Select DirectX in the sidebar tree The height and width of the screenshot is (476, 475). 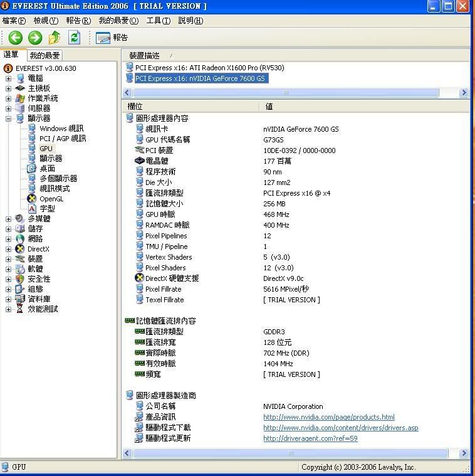(x=38, y=249)
